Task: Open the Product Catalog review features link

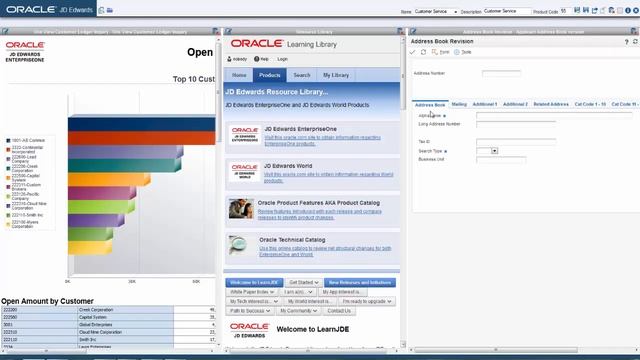Action: [320, 214]
